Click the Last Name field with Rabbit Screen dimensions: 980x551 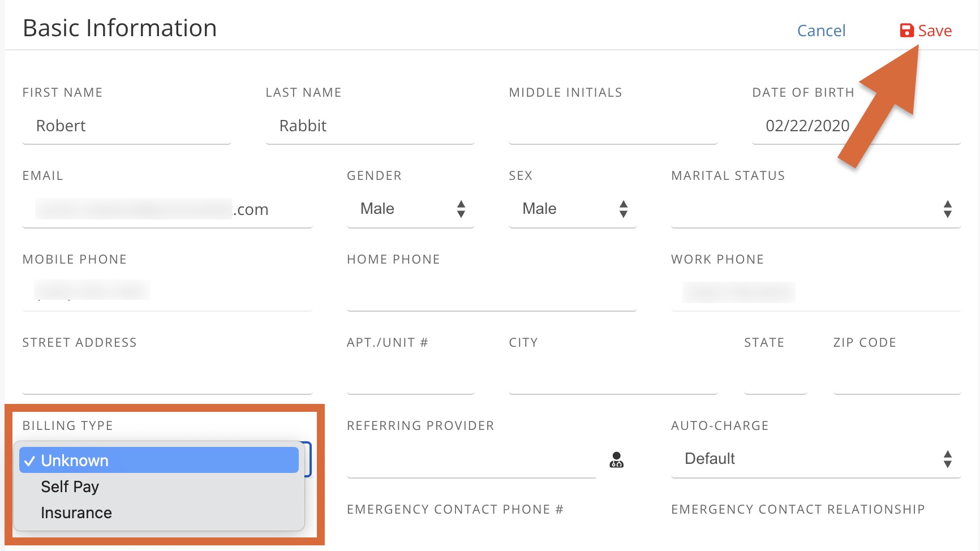[369, 126]
